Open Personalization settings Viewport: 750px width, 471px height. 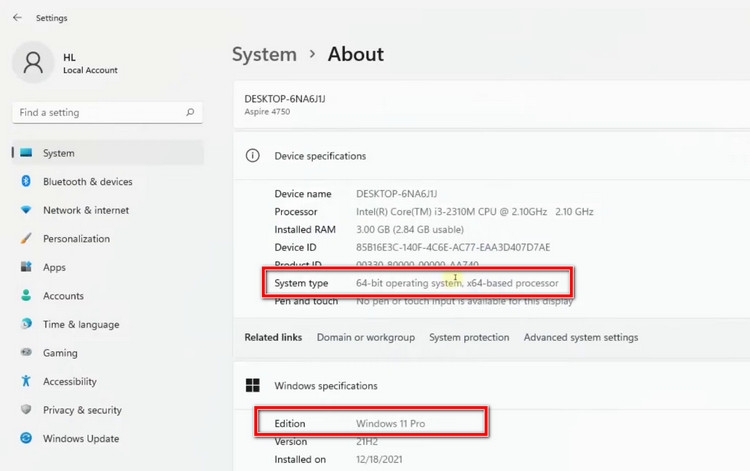[x=77, y=239]
